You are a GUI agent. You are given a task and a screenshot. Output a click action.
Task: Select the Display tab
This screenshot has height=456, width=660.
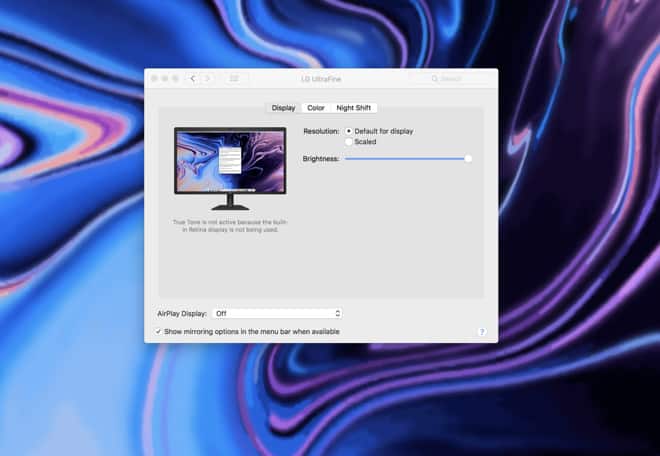click(x=283, y=108)
